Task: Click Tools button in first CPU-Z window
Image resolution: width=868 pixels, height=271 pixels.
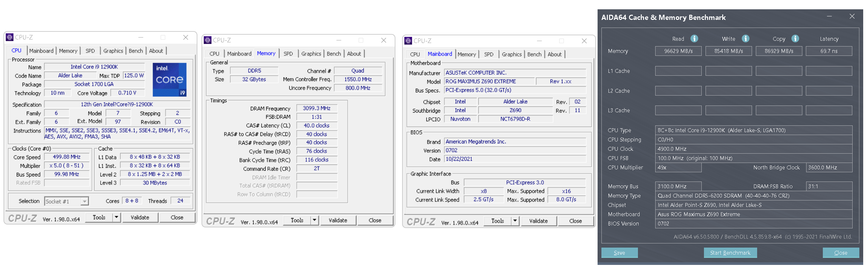Action: [x=99, y=217]
